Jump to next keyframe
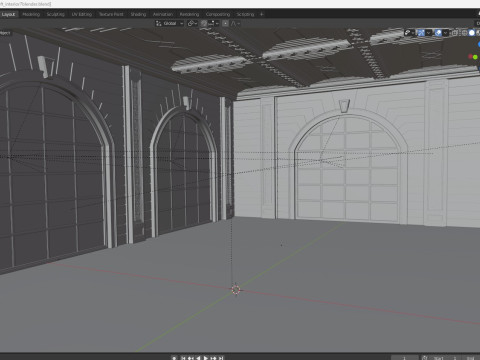 [213, 358]
